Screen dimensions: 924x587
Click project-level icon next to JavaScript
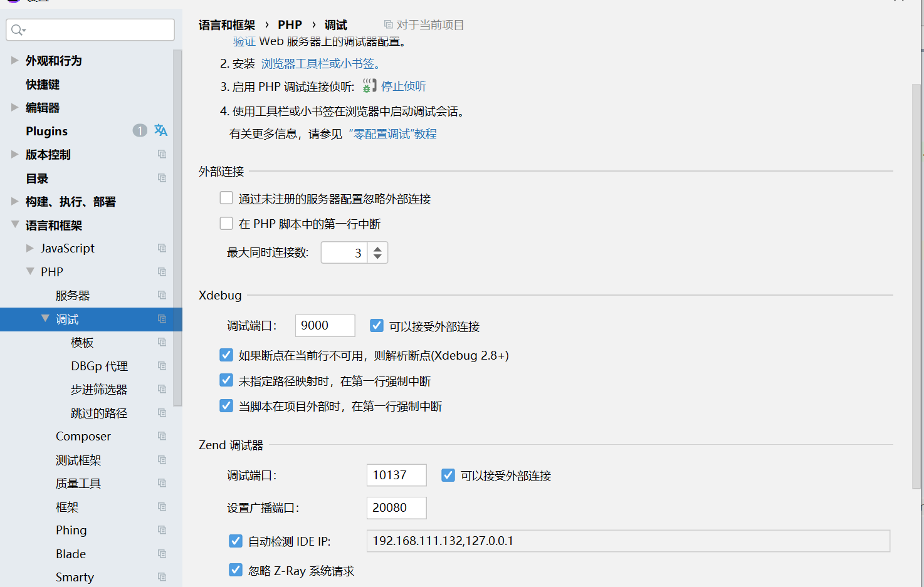click(x=162, y=248)
